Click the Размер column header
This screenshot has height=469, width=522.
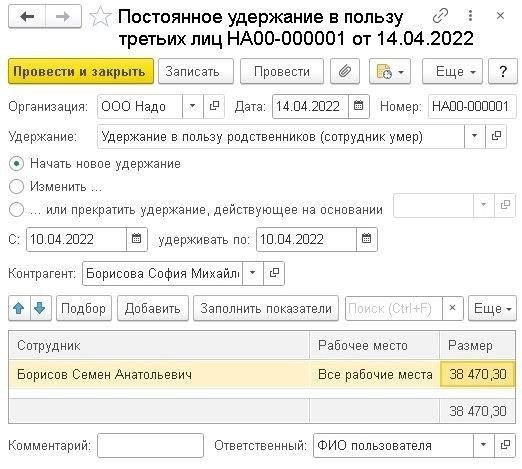click(477, 345)
